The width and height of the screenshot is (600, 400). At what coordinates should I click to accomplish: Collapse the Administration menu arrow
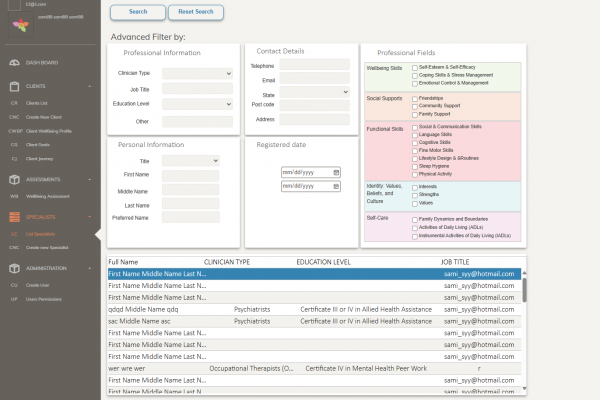click(x=90, y=268)
